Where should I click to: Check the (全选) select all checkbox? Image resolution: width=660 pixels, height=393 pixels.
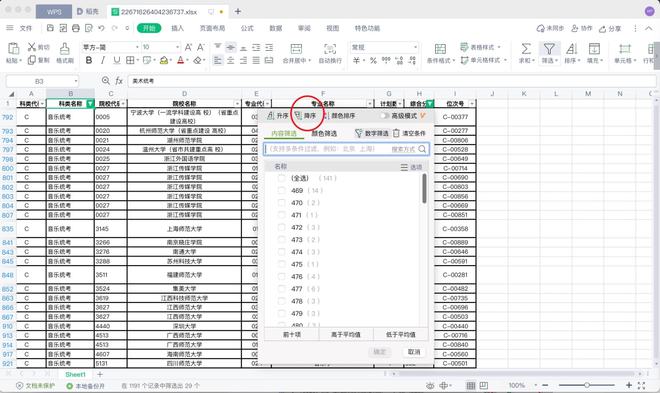282,178
